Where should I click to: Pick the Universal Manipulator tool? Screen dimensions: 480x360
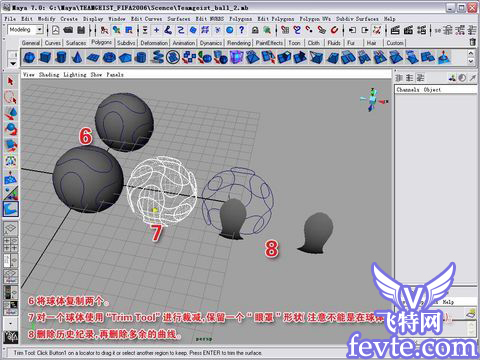point(10,161)
